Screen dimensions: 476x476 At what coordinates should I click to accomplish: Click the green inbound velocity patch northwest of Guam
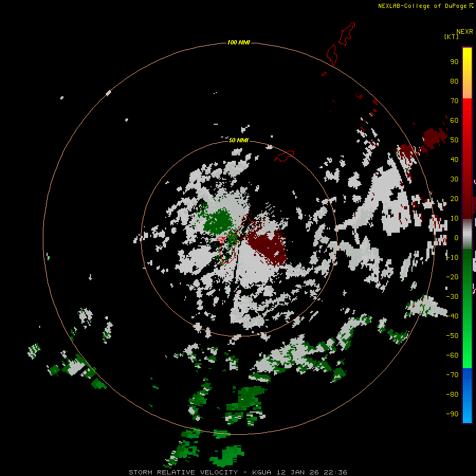(219, 221)
